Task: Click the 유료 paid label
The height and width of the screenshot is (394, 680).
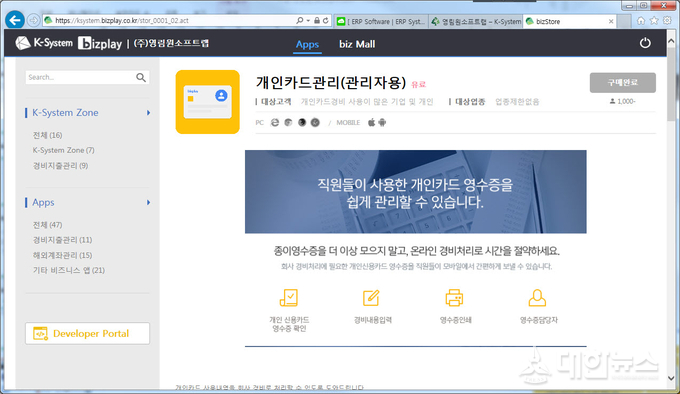Action: (x=418, y=85)
